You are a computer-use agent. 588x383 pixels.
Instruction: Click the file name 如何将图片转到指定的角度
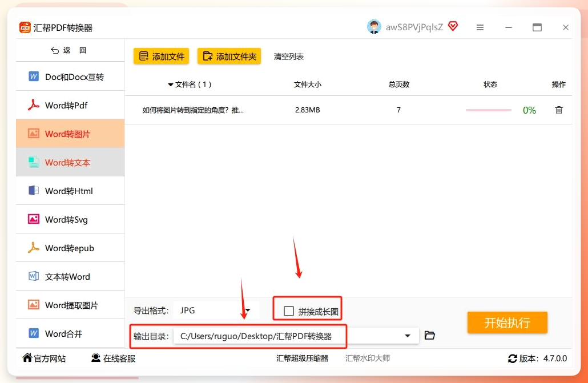pos(193,110)
